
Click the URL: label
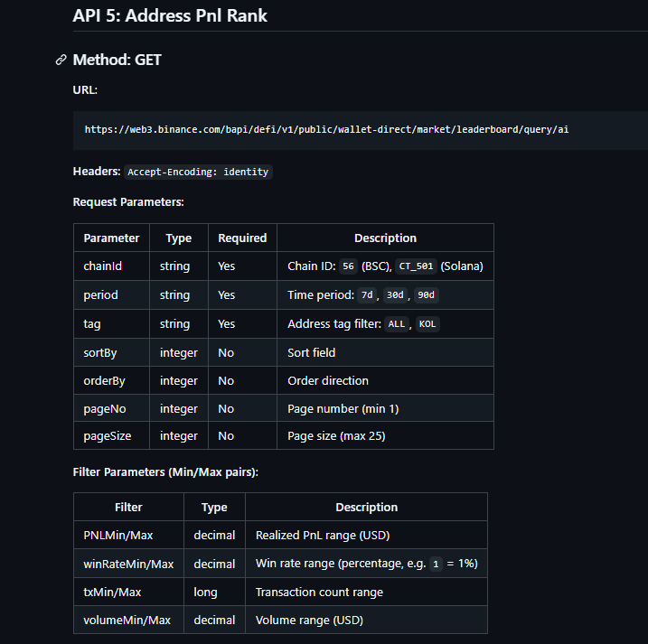point(85,90)
